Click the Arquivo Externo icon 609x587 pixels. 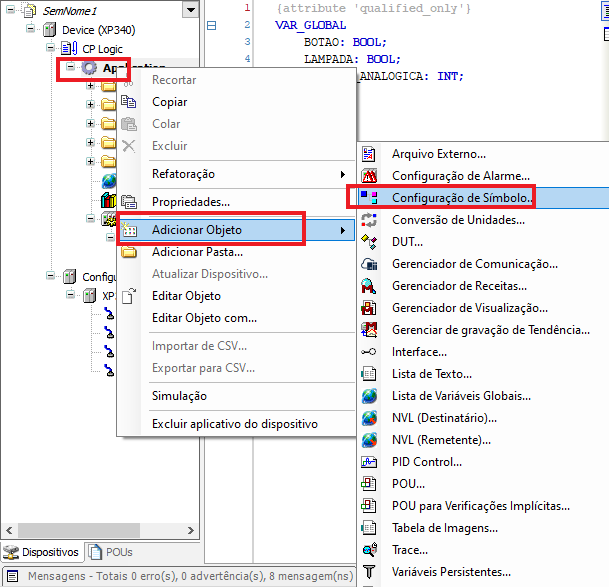pos(370,154)
